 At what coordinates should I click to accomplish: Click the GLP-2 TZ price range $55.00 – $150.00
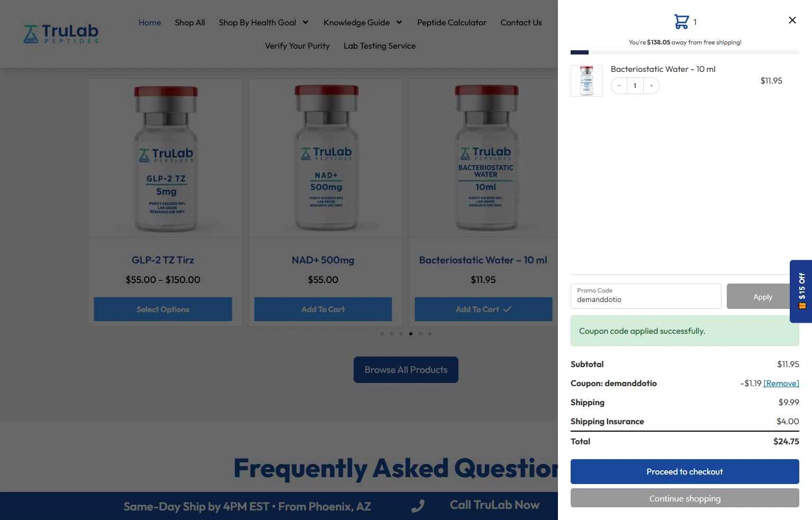(163, 280)
